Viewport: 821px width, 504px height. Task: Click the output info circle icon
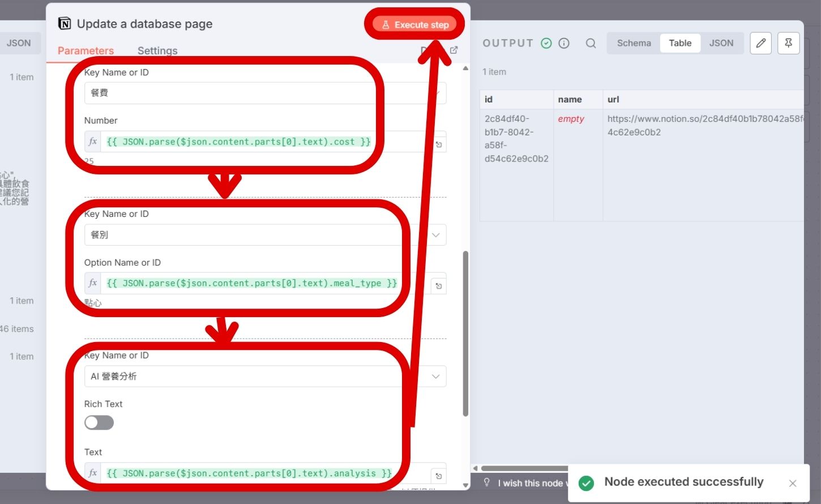[564, 44]
